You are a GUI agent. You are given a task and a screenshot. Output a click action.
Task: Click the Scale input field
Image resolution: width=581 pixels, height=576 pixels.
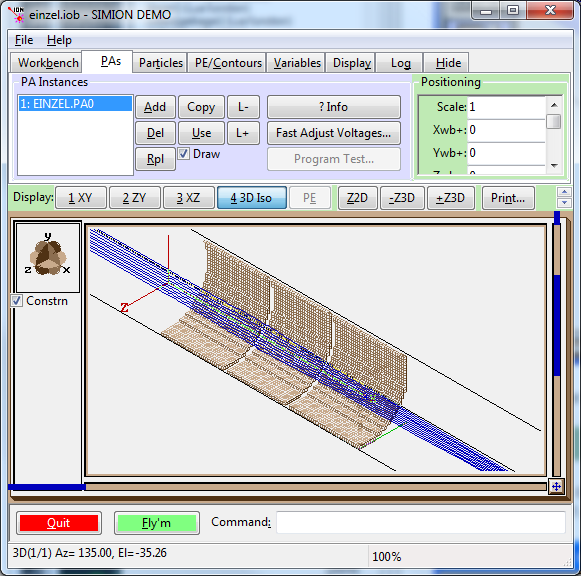coord(506,107)
